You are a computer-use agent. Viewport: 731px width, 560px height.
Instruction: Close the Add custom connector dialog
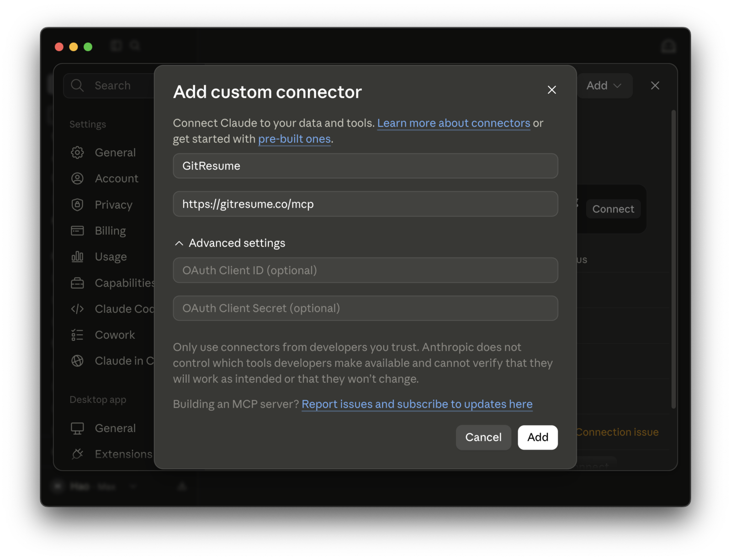tap(551, 90)
